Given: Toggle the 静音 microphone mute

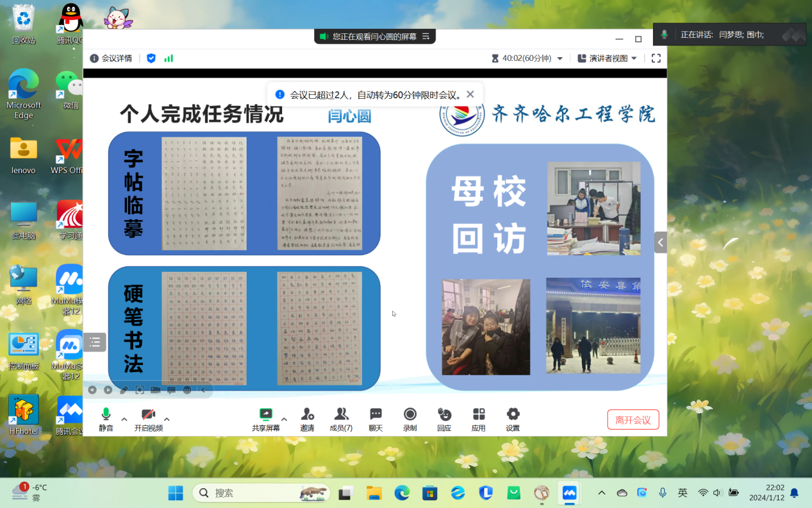Looking at the screenshot, I should click(x=106, y=414).
